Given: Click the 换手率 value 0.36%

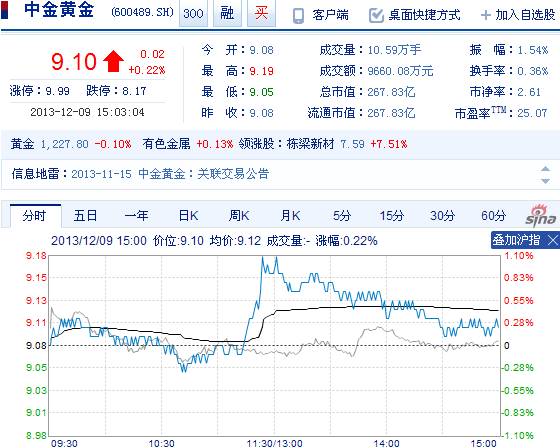Looking at the screenshot, I should [532, 71].
